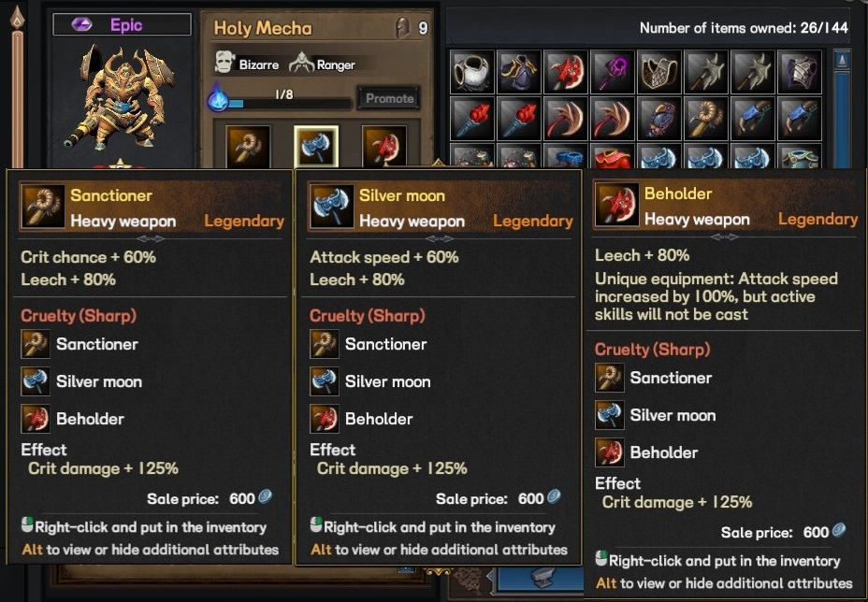Select the red Beholder axe in inventory
The height and width of the screenshot is (602, 868).
tap(566, 72)
